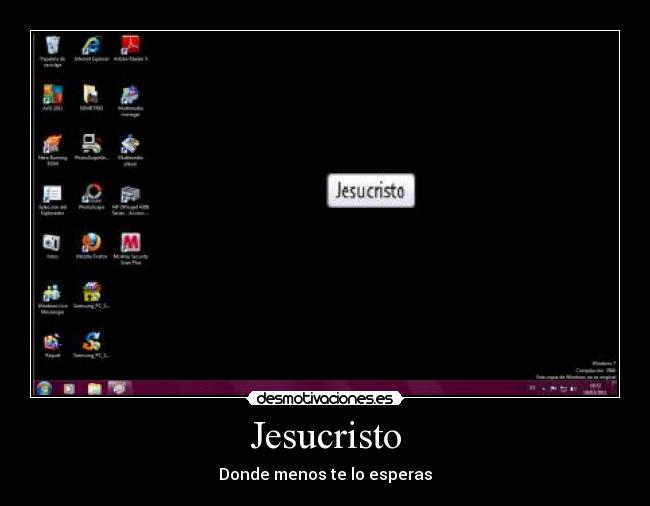Launch the Mozilla Firefox shortcut
This screenshot has height=506, width=650.
click(92, 246)
